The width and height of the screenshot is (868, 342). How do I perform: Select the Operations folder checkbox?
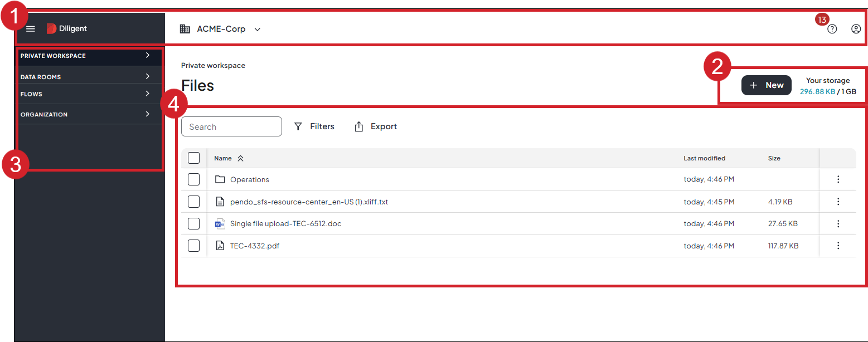pos(193,179)
